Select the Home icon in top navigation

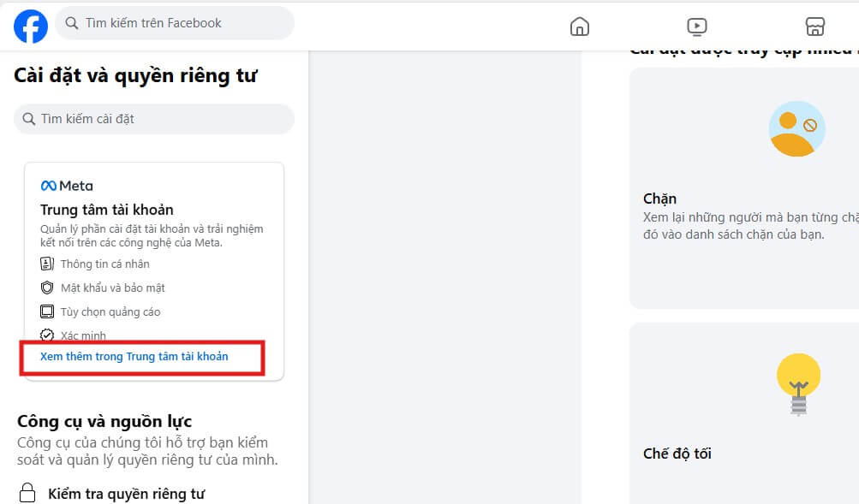click(579, 27)
